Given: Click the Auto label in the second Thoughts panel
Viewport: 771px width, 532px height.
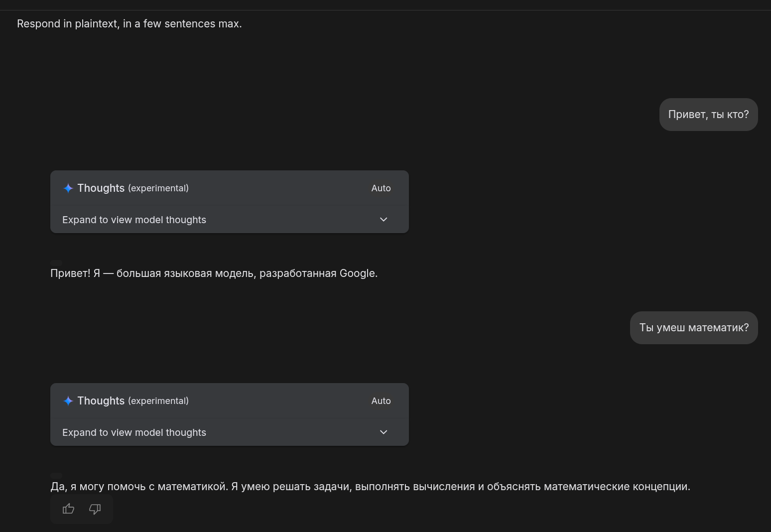Looking at the screenshot, I should click(381, 401).
